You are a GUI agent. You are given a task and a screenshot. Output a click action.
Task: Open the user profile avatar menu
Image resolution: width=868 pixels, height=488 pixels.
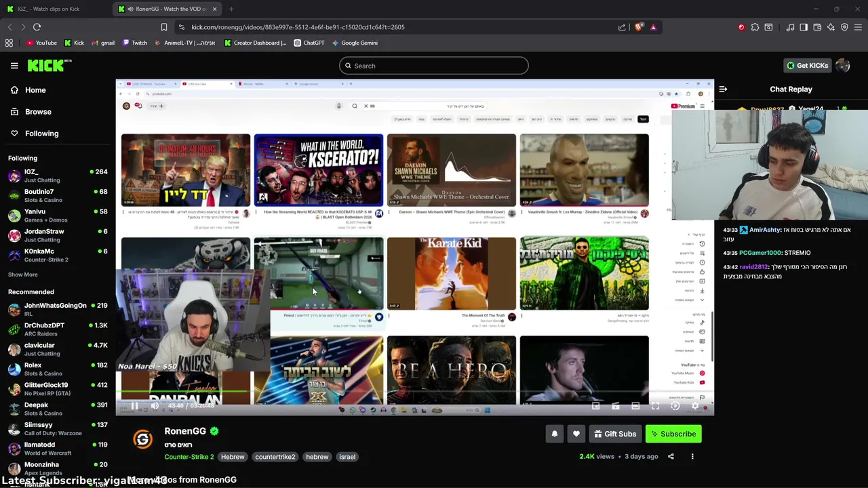843,66
